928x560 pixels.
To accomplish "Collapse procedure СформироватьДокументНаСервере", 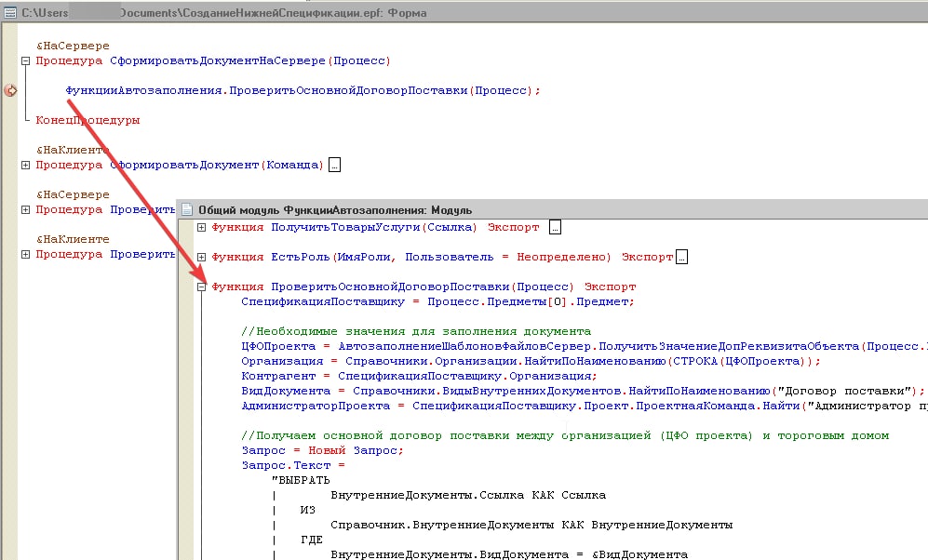I will click(x=25, y=61).
